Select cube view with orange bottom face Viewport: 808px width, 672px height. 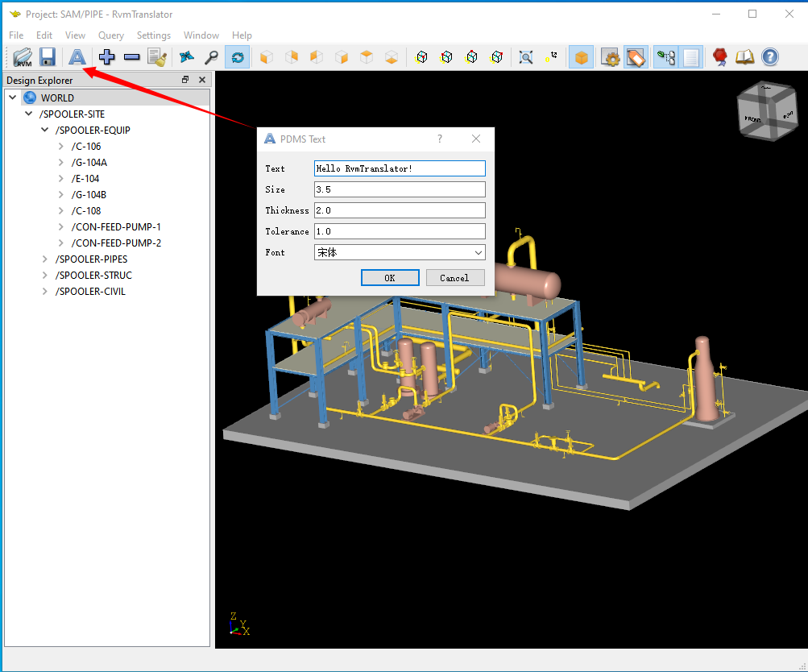pyautogui.click(x=392, y=57)
